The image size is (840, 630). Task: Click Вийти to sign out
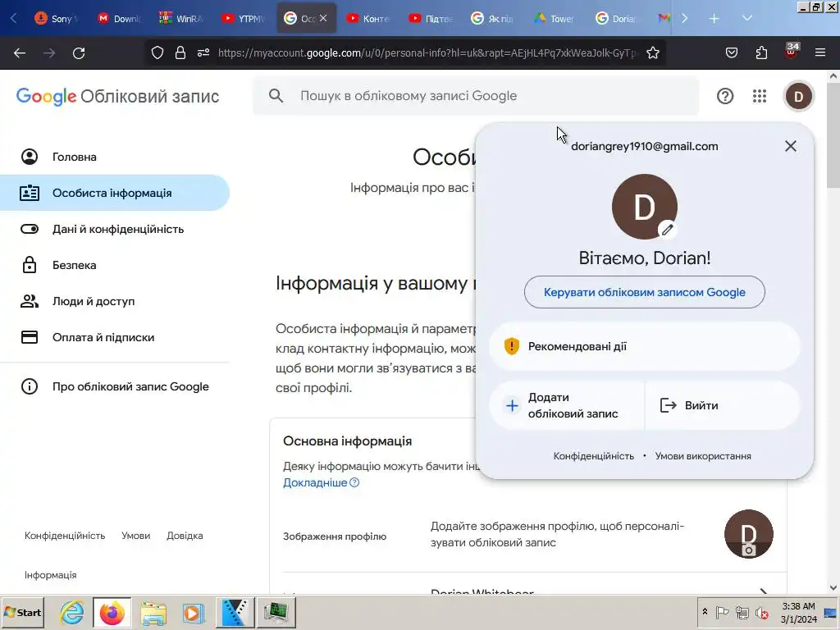723,405
